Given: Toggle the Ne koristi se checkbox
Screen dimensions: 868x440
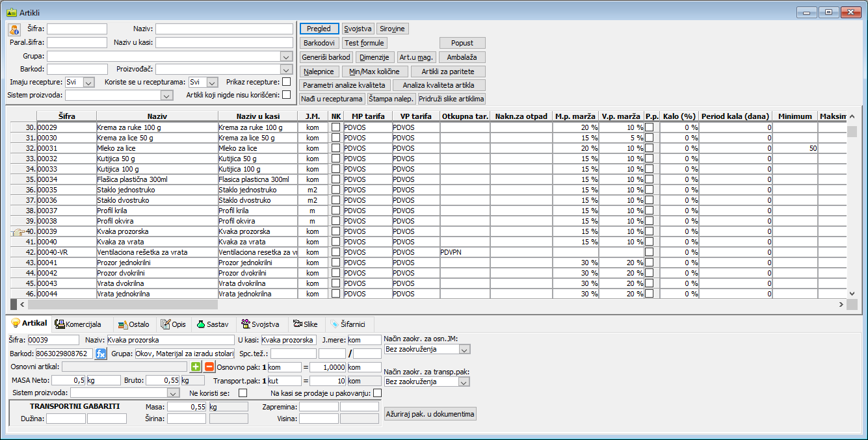Looking at the screenshot, I should tap(243, 393).
